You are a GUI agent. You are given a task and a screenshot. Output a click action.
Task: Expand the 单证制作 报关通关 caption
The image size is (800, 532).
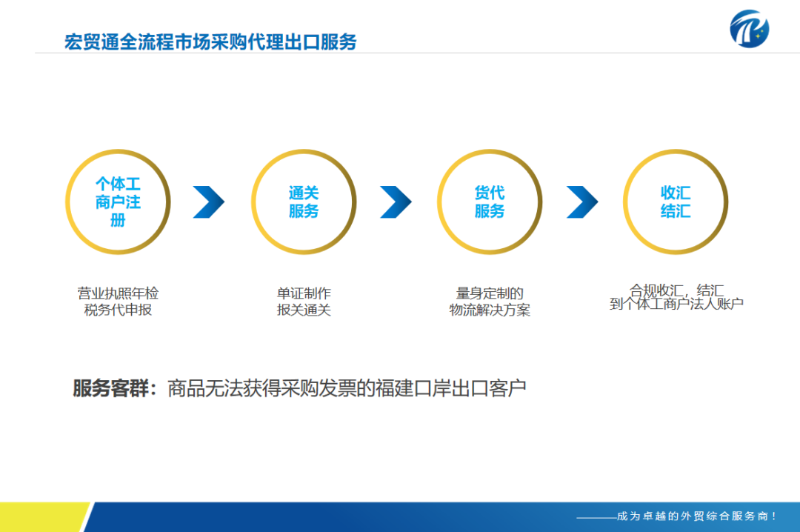305,302
